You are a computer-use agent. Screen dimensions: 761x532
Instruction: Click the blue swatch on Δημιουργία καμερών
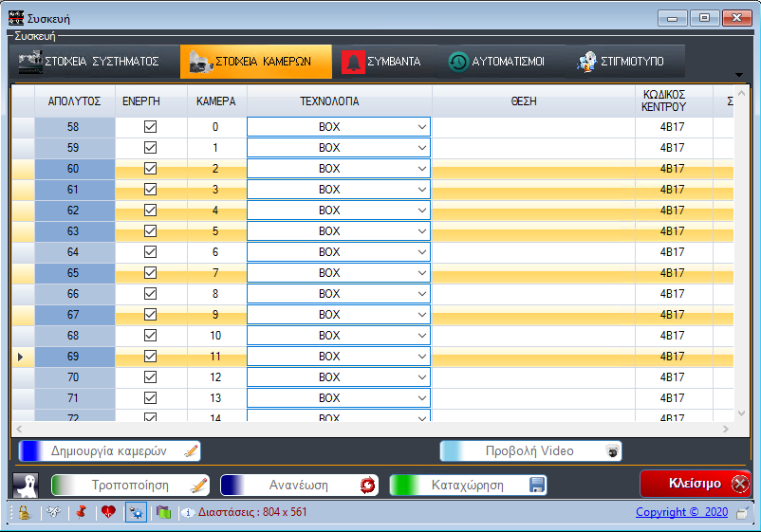point(30,450)
